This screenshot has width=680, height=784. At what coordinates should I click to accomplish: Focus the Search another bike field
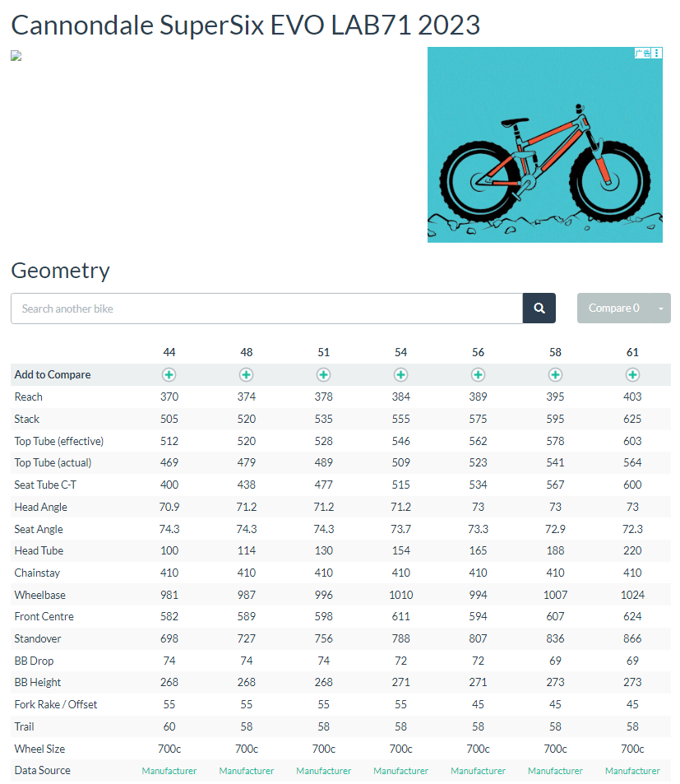point(266,308)
